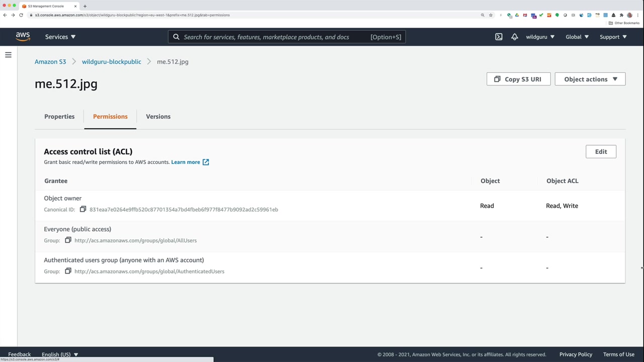
Task: Click the AllUsers group URL text
Action: tap(135, 240)
